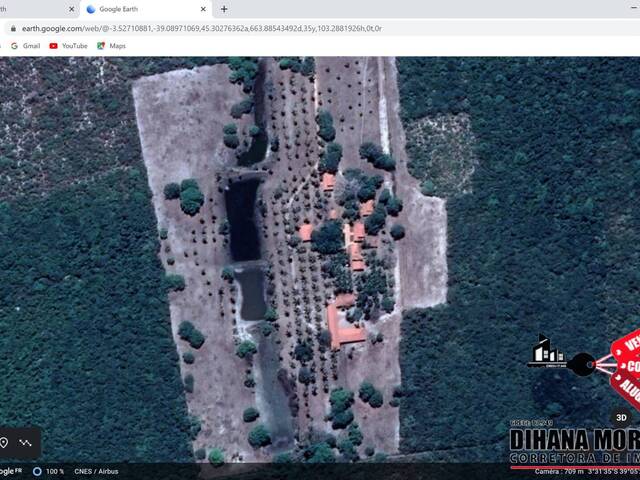Viewport: 640px width, 480px height.
Task: Click the camera altitude and coordinates readout
Action: click(x=587, y=472)
